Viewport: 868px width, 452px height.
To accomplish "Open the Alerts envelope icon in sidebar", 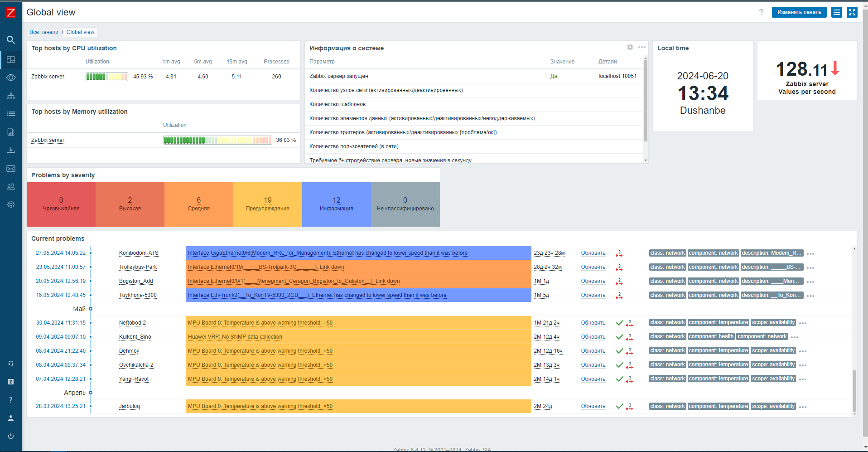I will pos(11,169).
